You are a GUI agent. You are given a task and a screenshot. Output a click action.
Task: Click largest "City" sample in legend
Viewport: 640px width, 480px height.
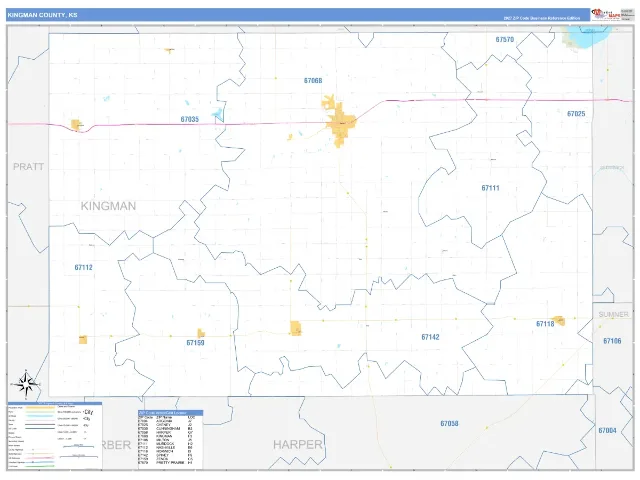click(88, 412)
